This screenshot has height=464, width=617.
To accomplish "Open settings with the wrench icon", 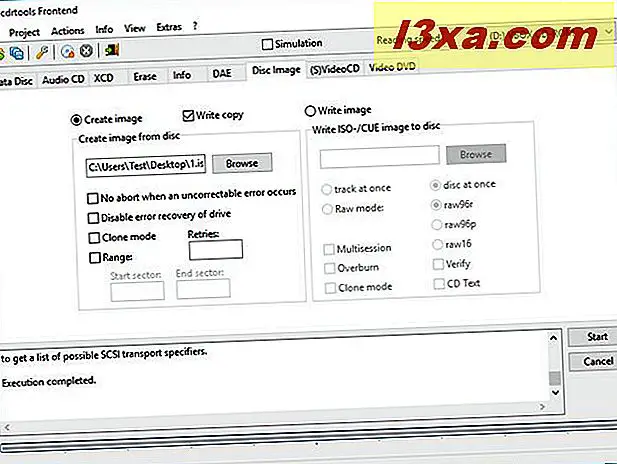I will coord(42,52).
